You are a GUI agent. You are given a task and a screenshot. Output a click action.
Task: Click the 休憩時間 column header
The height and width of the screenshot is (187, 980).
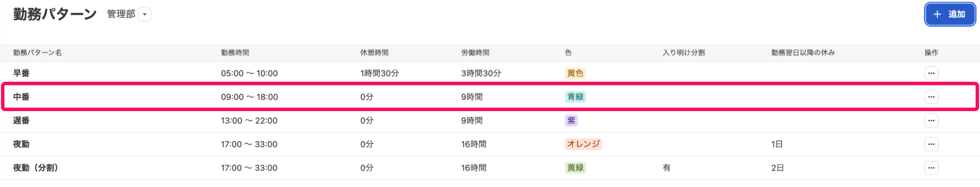[x=375, y=52]
